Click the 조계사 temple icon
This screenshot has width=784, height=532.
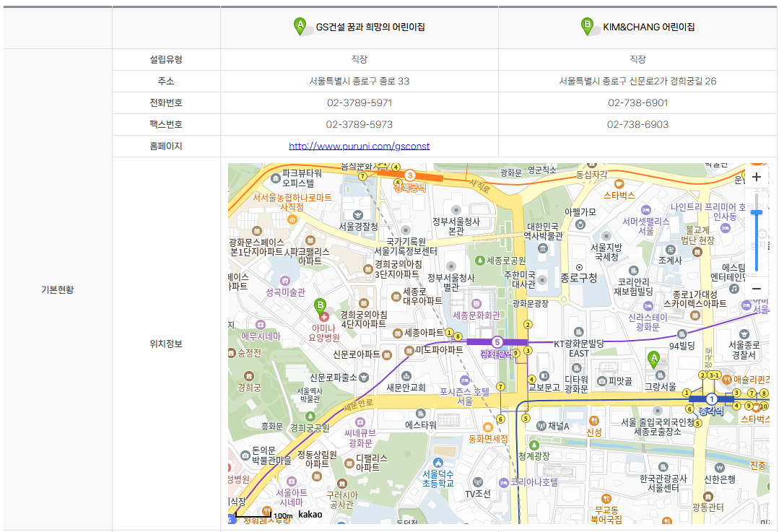click(x=671, y=250)
